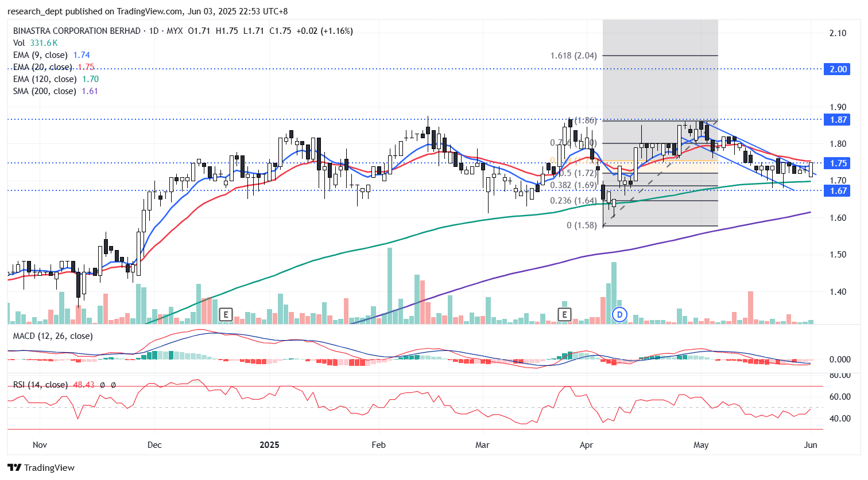Click the 1.618 (2.04) Fibonacci label
The width and height of the screenshot is (868, 480).
point(573,56)
